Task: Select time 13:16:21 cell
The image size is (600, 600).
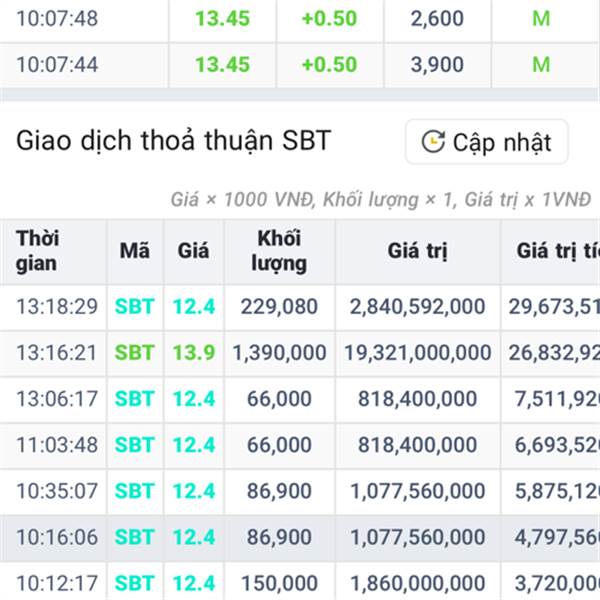Action: coord(56,352)
